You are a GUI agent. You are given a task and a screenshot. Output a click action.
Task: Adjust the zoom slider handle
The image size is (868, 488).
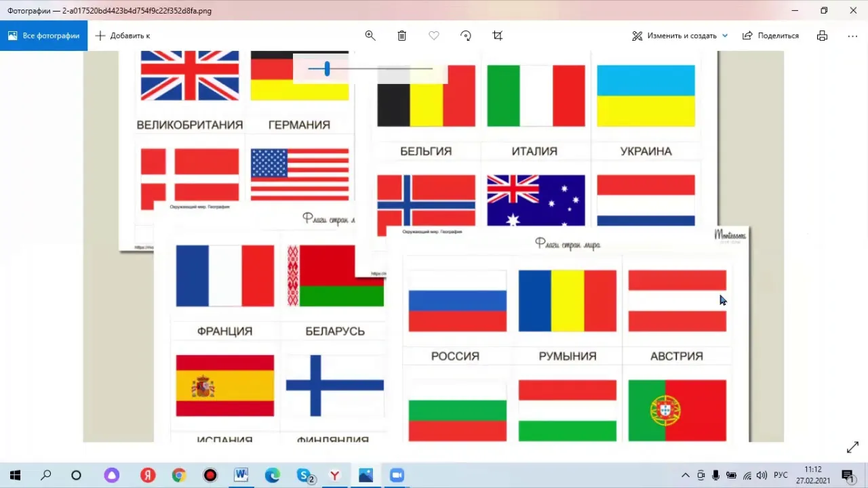pyautogui.click(x=327, y=68)
